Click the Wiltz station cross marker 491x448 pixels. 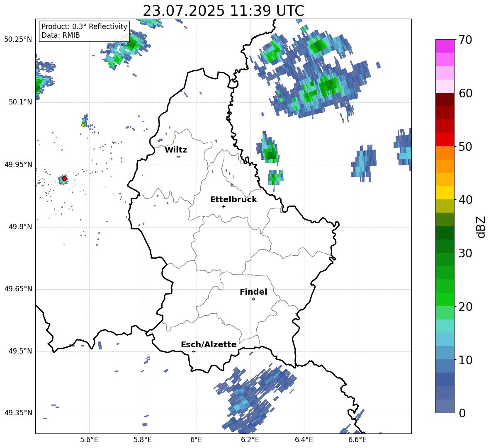[x=178, y=157]
